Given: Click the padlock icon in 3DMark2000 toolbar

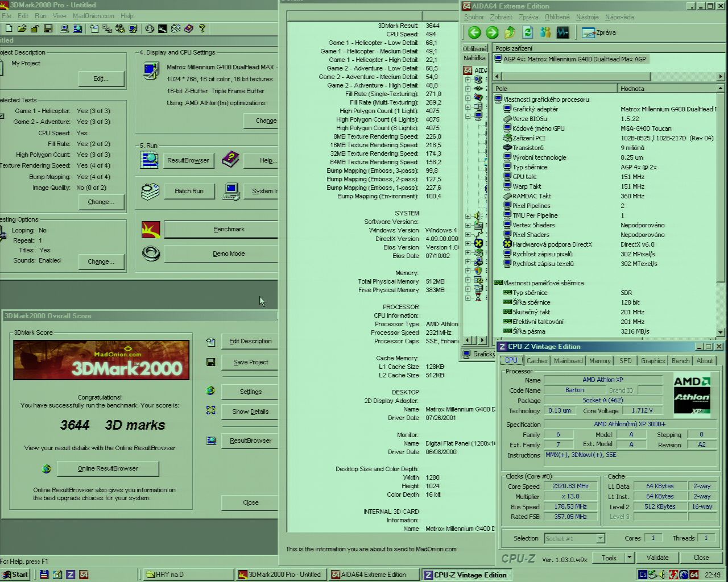Looking at the screenshot, I should [x=35, y=28].
